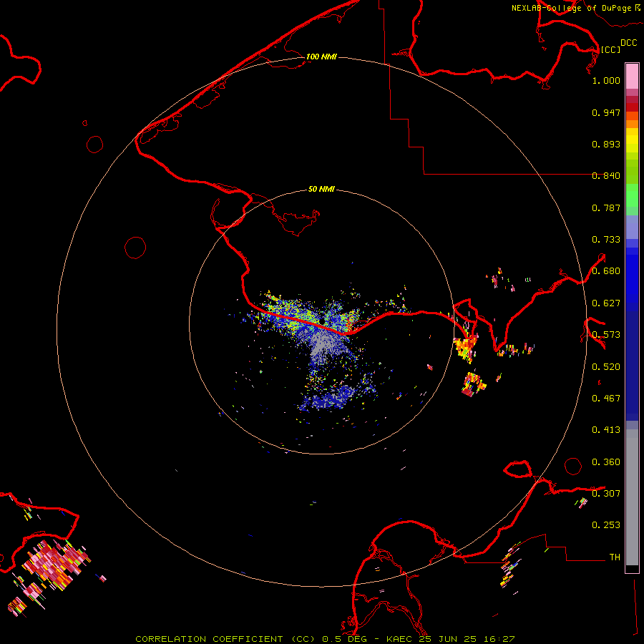Screen dimensions: 644x644
Task: Click the 0.947 scale value
Action: pos(606,112)
